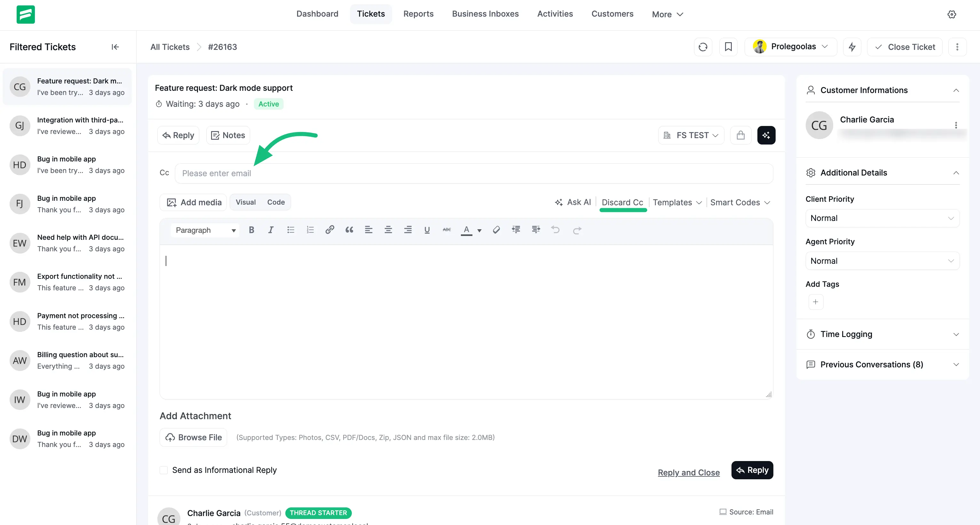Toggle bold formatting
This screenshot has height=525, width=980.
click(x=251, y=230)
